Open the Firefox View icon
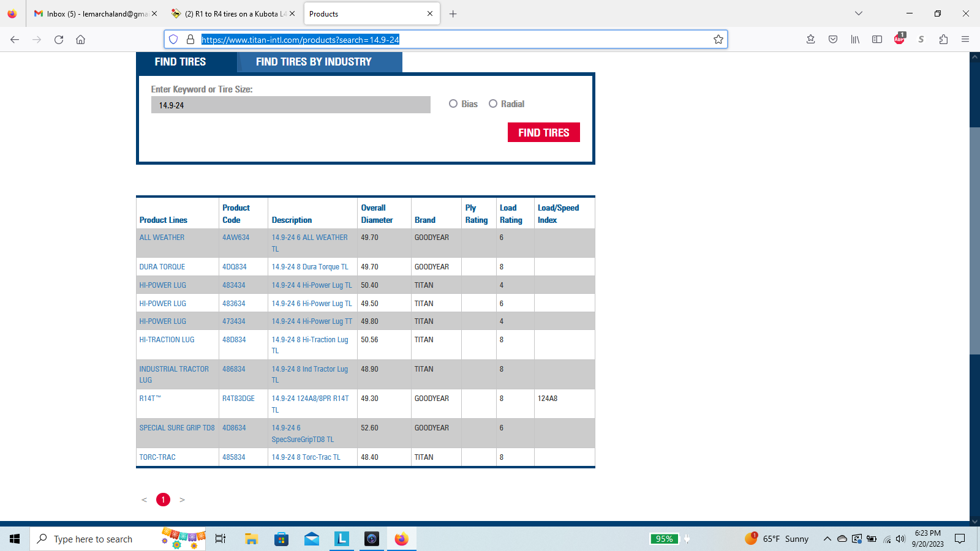Viewport: 980px width, 551px height. tap(12, 13)
